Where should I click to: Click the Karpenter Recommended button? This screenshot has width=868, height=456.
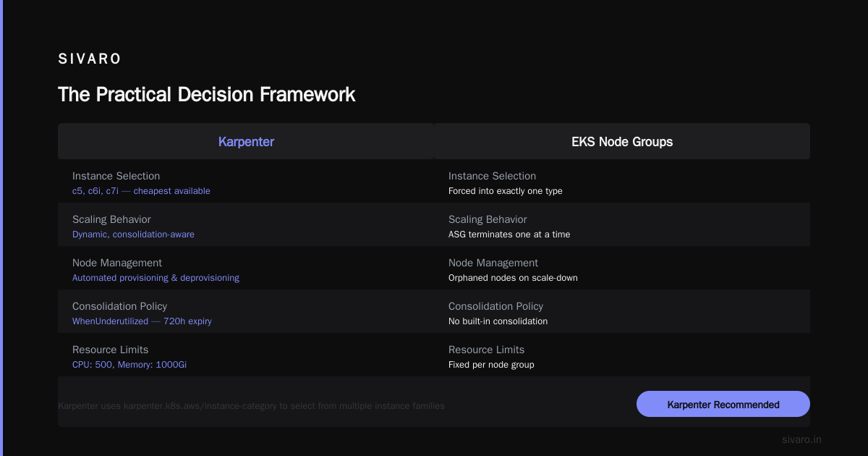(x=723, y=404)
